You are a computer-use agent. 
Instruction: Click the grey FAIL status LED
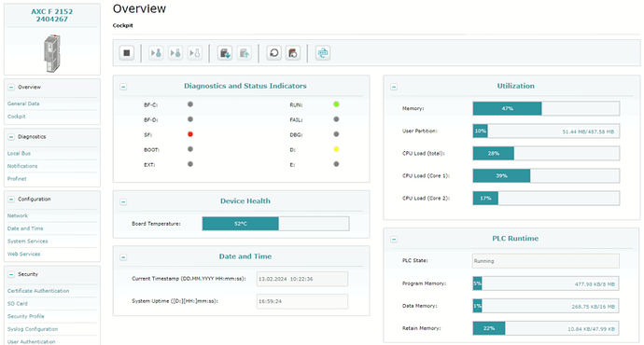point(336,119)
